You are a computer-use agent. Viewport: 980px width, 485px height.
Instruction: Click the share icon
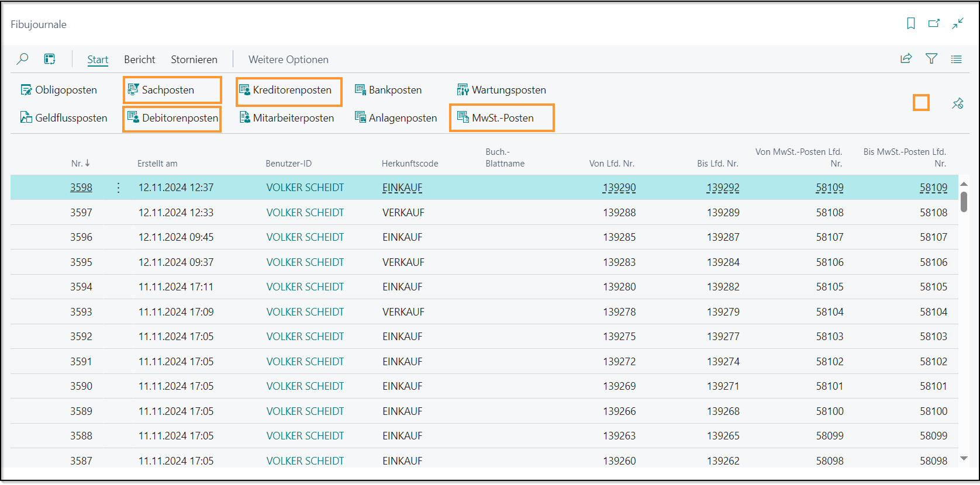click(x=906, y=58)
